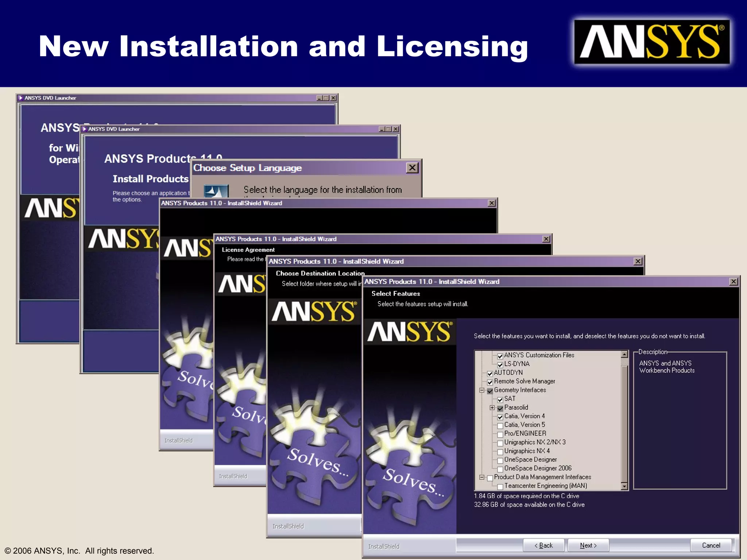The width and height of the screenshot is (747, 560).
Task: Click the feature list scrollbar thumb
Action: [624, 424]
